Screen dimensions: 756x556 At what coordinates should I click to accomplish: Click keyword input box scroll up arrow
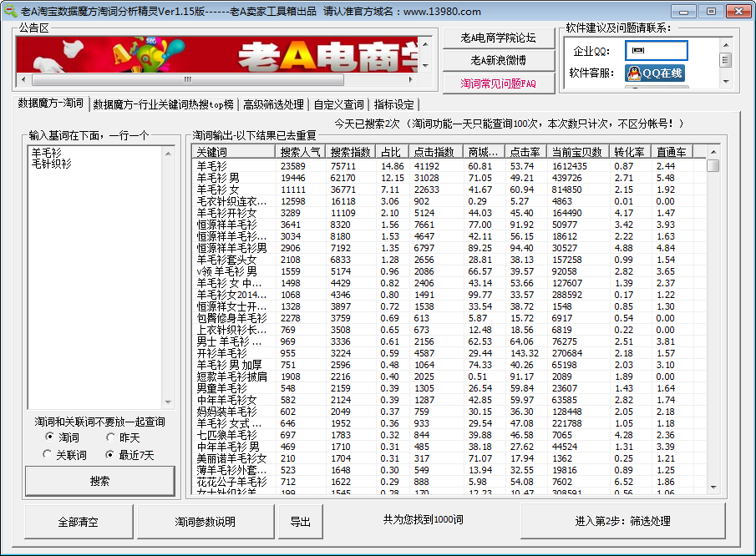pos(168,154)
